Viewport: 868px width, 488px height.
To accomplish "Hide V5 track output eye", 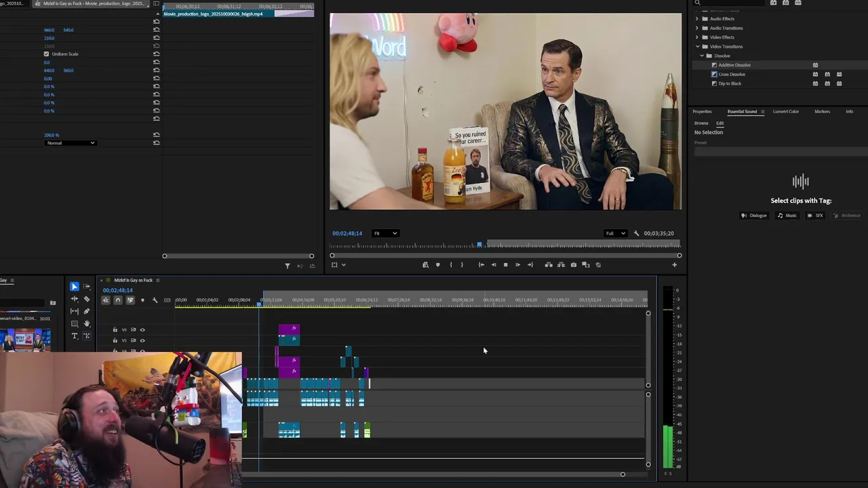I will click(x=142, y=340).
